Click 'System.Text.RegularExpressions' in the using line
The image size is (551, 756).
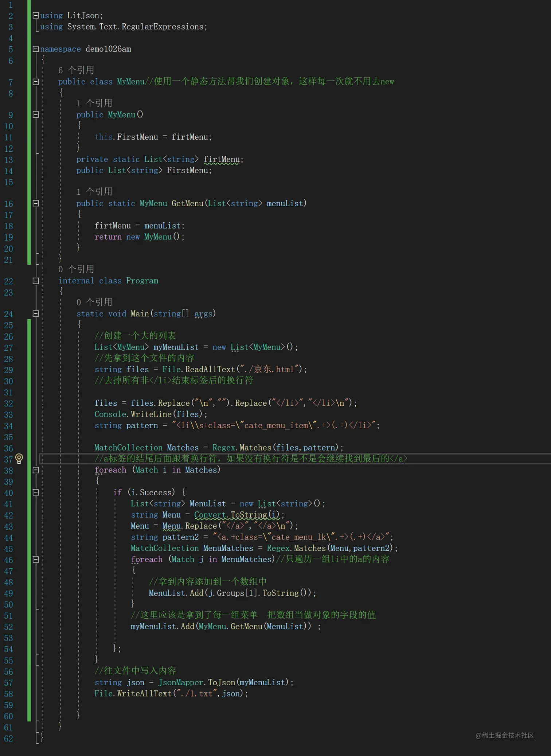pos(135,27)
